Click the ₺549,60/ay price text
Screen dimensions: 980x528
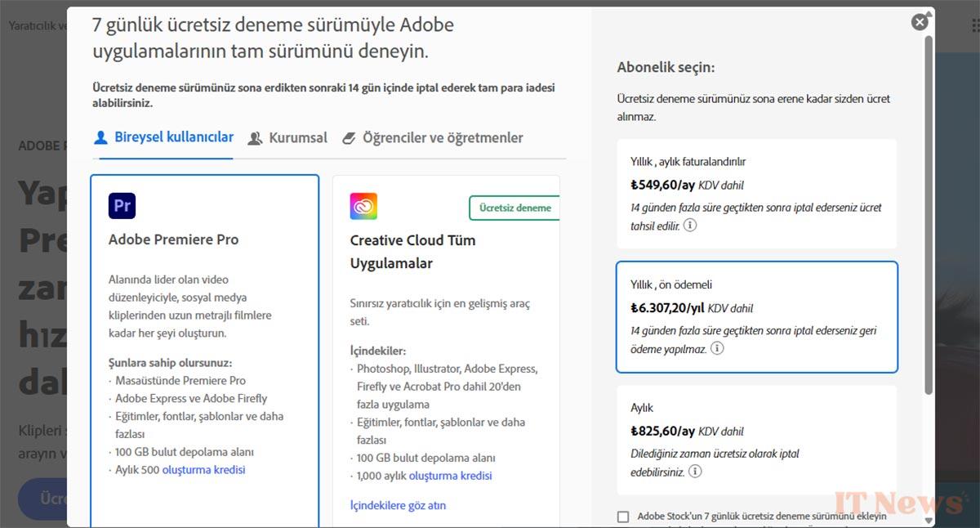[x=662, y=186]
